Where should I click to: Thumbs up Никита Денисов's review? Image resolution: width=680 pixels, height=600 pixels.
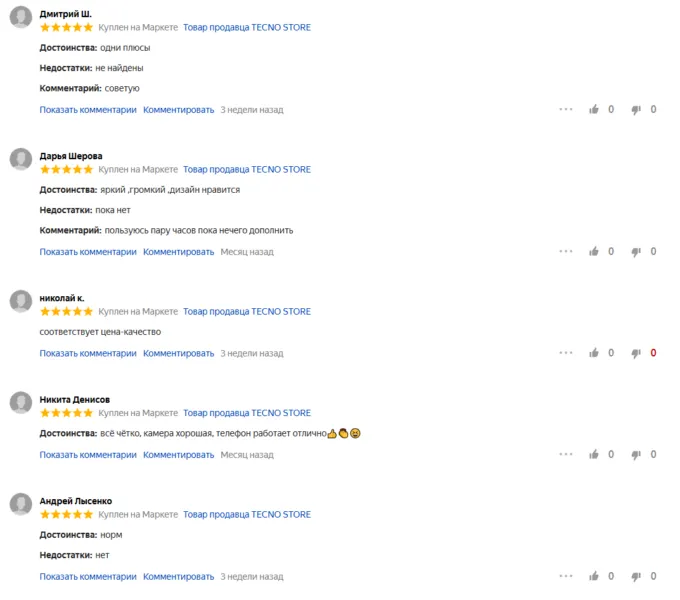[x=594, y=455]
